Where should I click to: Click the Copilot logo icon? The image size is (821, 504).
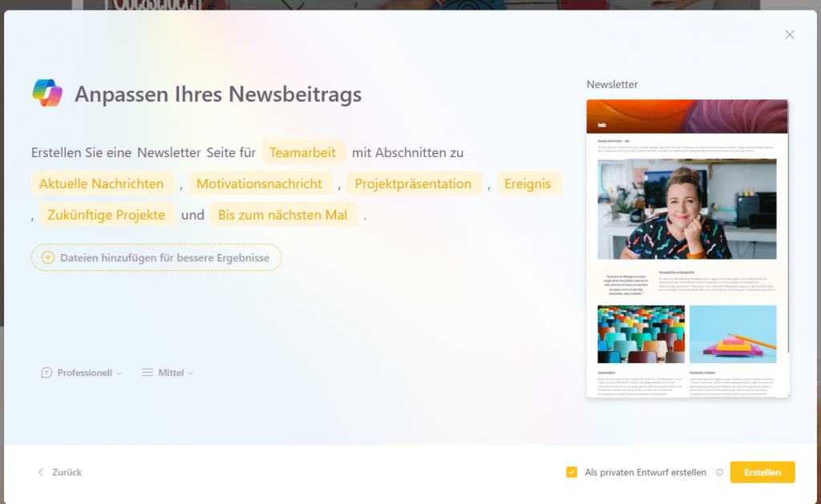tap(47, 93)
